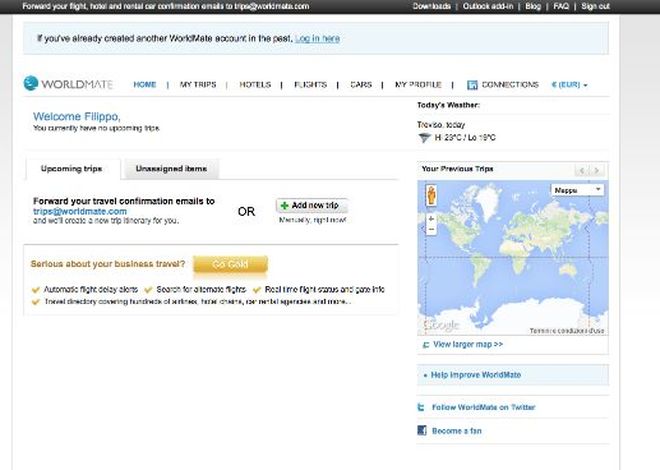Click the Connections calendar icon
The height and width of the screenshot is (470, 660).
point(472,85)
